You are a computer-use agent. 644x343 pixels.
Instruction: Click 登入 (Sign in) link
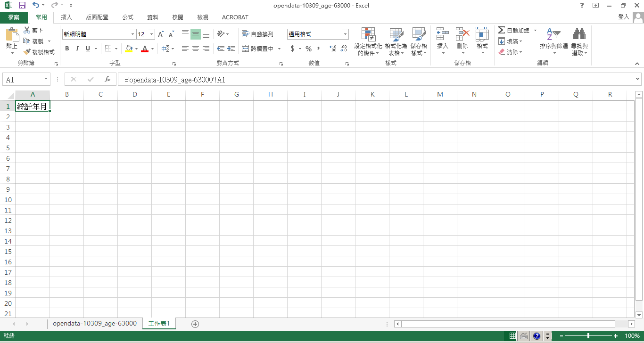(x=623, y=17)
